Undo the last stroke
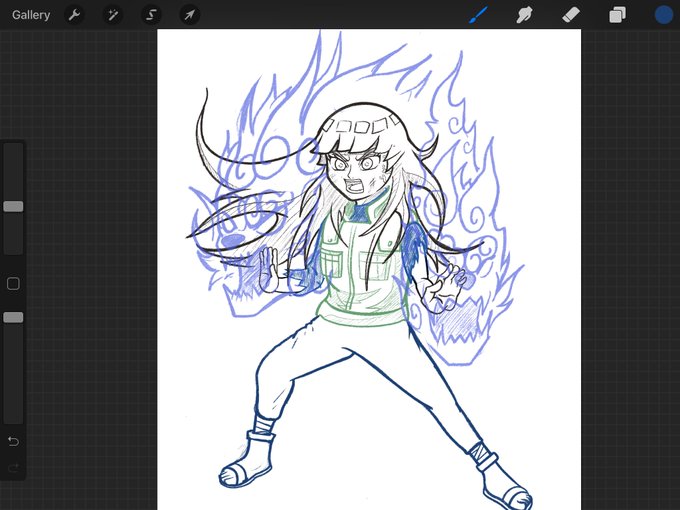Image resolution: width=680 pixels, height=510 pixels. (x=13, y=441)
